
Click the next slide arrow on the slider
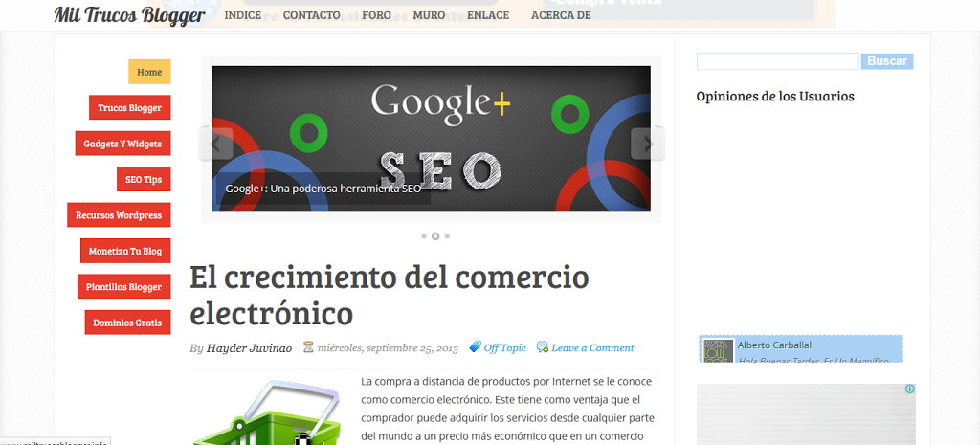pyautogui.click(x=648, y=145)
